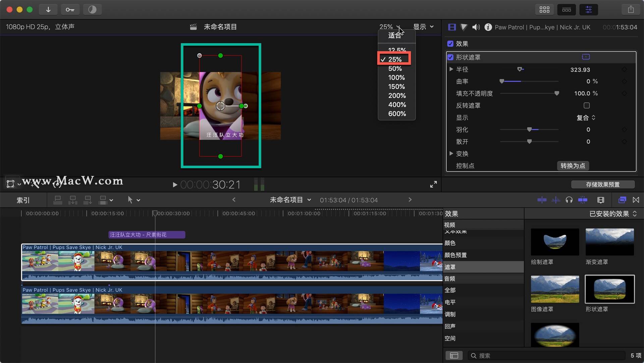Adjust the 羽化 slider handle
Screen dimensions: 644x363
coord(529,130)
